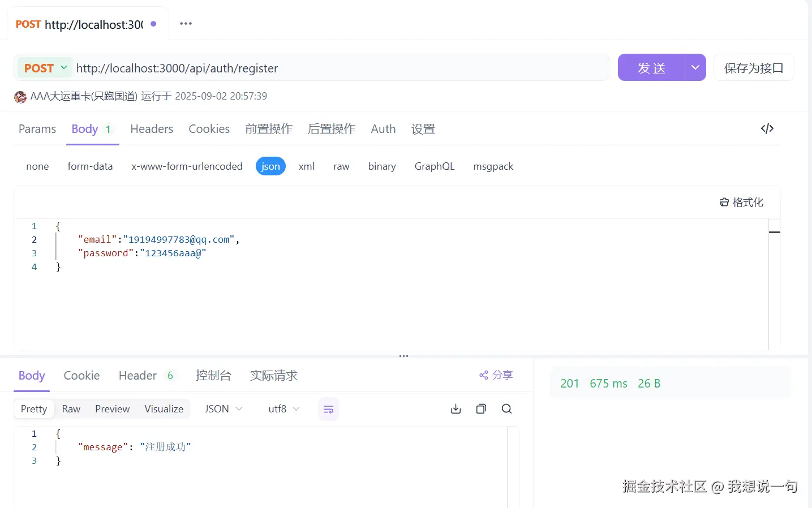Click the panel resize handle dots
Viewport: 812px width, 508px height.
tap(403, 356)
